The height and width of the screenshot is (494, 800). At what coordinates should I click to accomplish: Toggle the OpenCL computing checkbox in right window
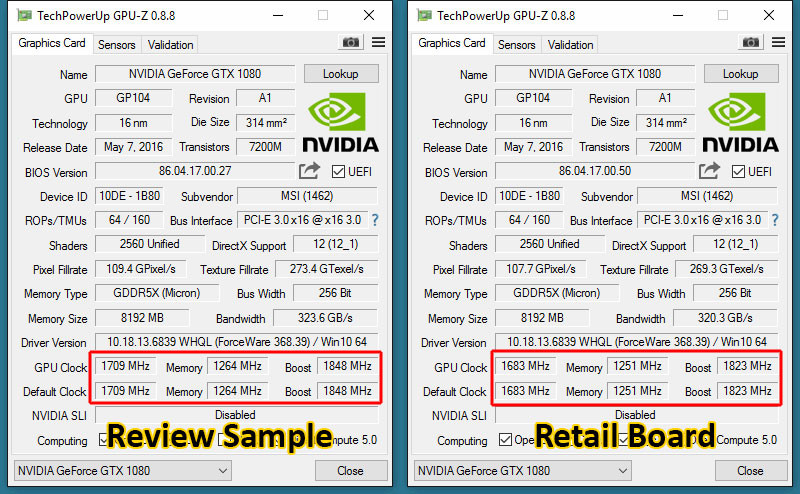505,439
